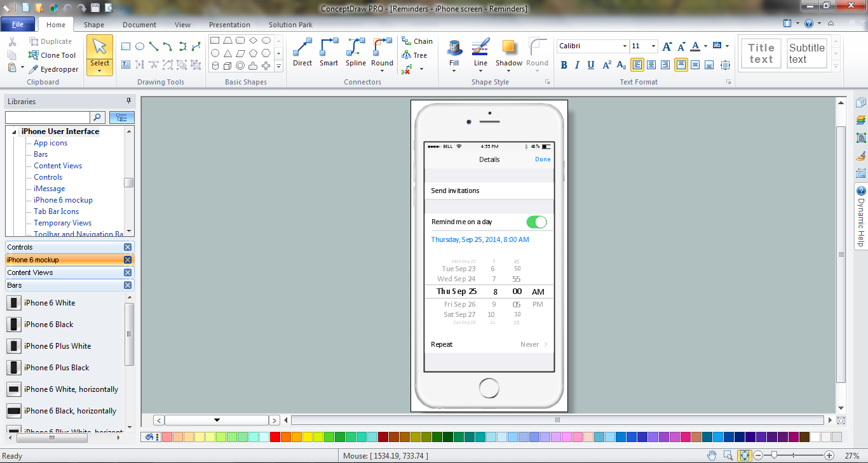Screen dimensions: 868x463
Task: Open the font size 11 dropdown
Action: [653, 46]
